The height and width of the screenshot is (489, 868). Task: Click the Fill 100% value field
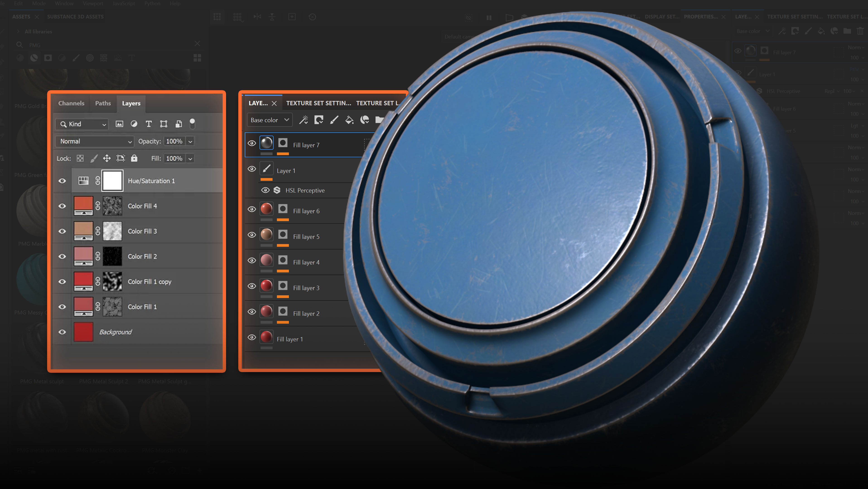(x=175, y=158)
